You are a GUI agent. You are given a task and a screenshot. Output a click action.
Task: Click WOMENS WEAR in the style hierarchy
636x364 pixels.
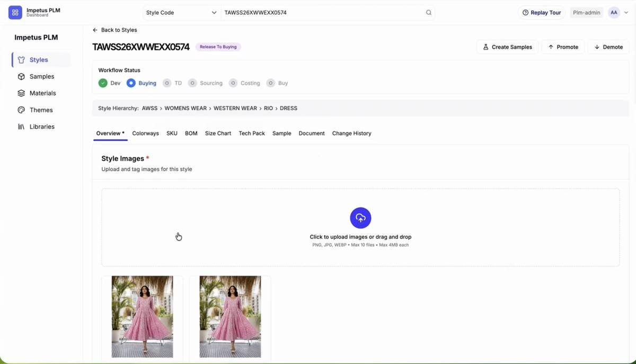[x=185, y=108]
